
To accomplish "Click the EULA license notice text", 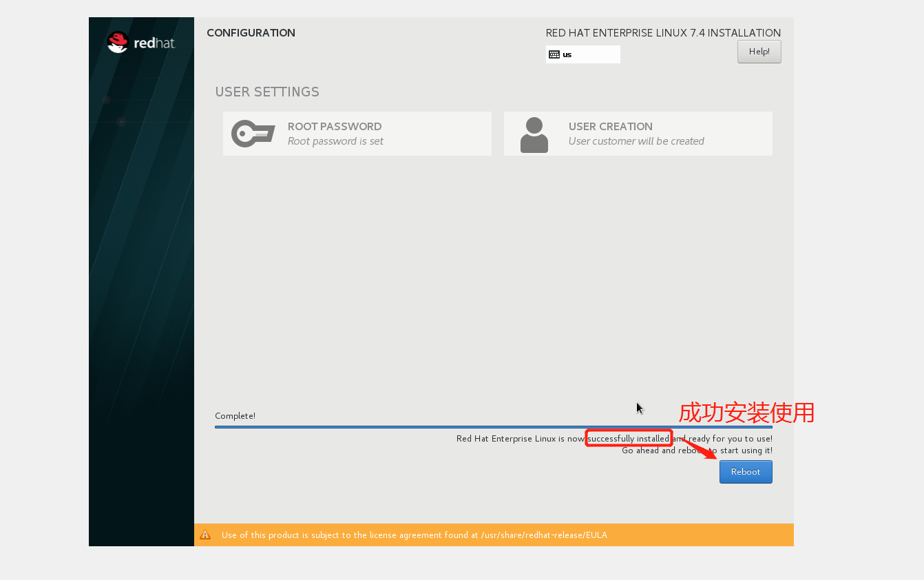I will 414,535.
